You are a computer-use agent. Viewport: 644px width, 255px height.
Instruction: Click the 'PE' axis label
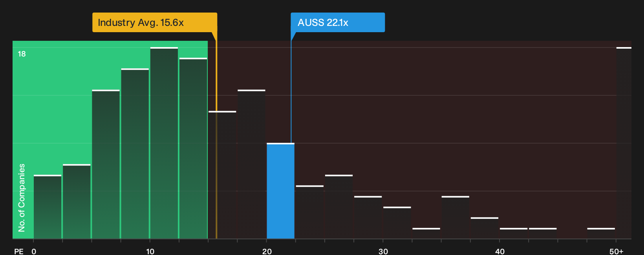tap(19, 251)
